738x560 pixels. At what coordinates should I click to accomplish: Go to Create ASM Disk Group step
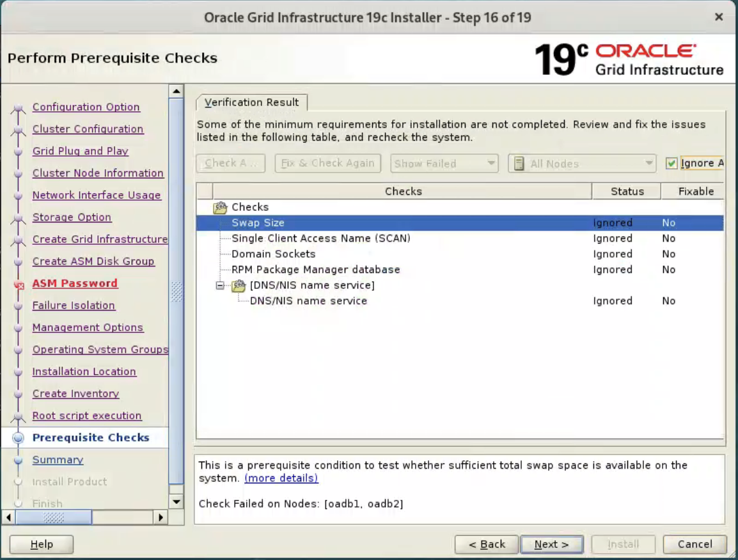(93, 261)
